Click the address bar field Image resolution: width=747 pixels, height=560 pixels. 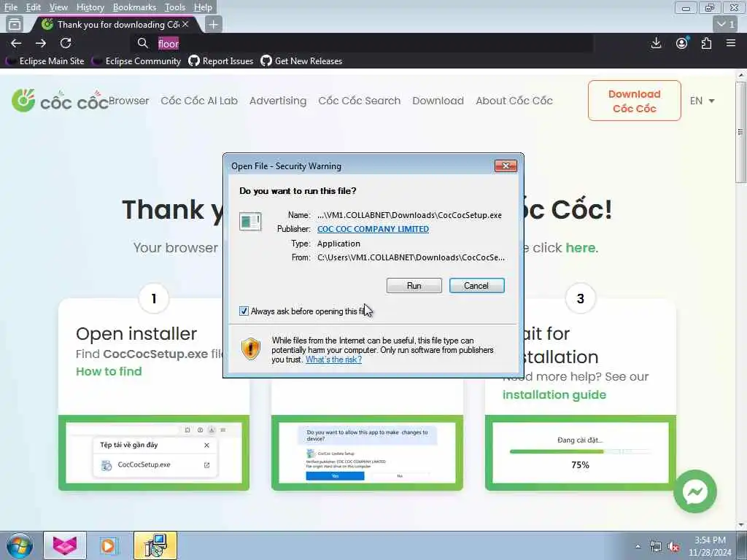(362, 43)
